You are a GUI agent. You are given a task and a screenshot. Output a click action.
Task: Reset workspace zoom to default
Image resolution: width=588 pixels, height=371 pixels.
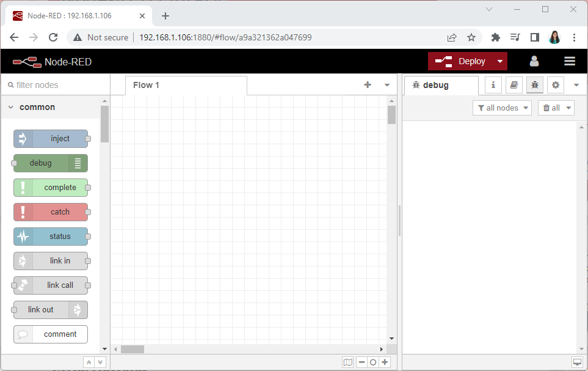[372, 362]
